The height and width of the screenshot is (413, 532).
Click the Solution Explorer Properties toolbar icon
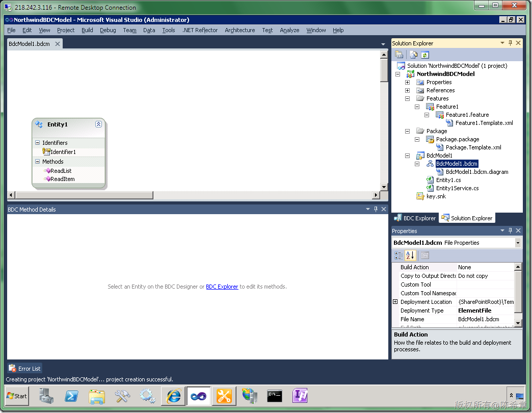399,55
